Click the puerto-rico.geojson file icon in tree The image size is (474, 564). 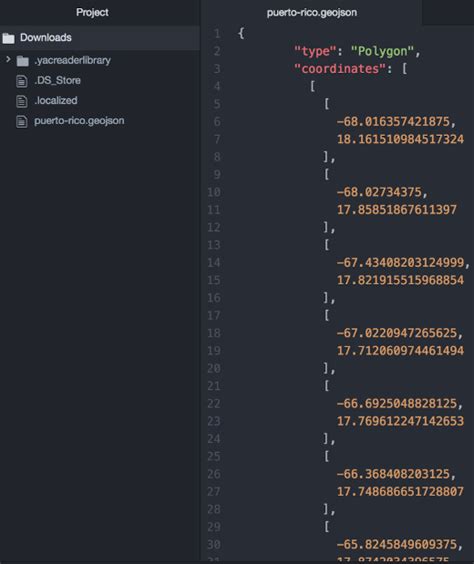[22, 121]
